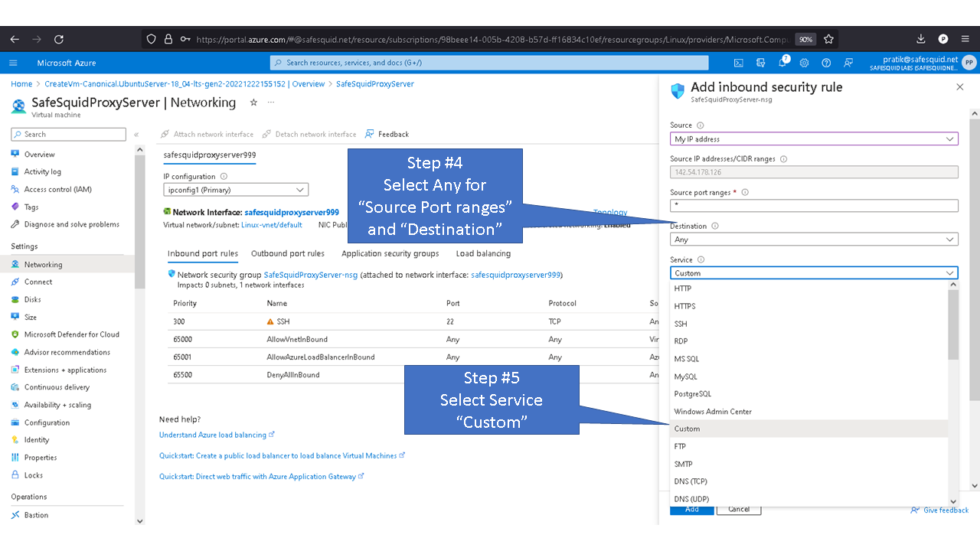Pin SafeSquidProxyServer blade with star icon
Screen dimensions: 980x551
click(253, 102)
